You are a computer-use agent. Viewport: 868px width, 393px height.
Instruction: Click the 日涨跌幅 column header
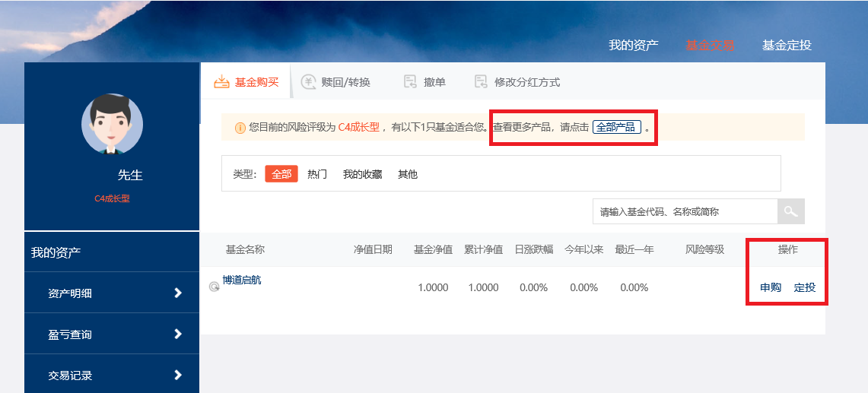[x=534, y=249]
